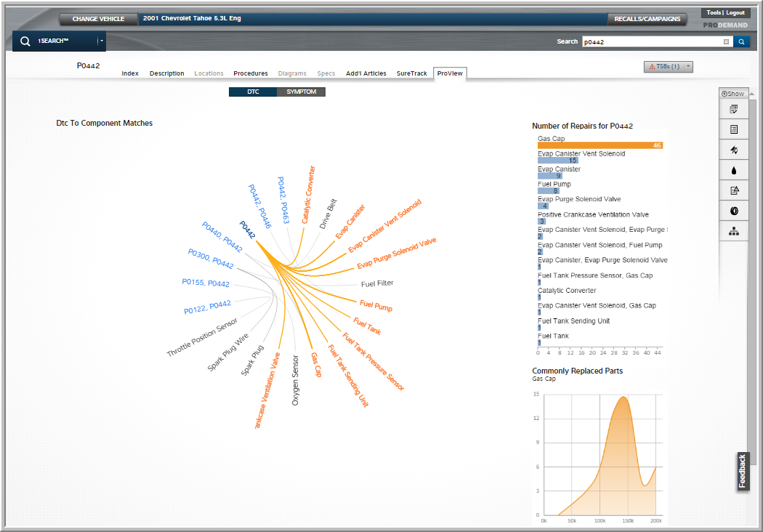Switch to the SYMPTOM view toggle
This screenshot has height=532, width=763.
point(301,92)
